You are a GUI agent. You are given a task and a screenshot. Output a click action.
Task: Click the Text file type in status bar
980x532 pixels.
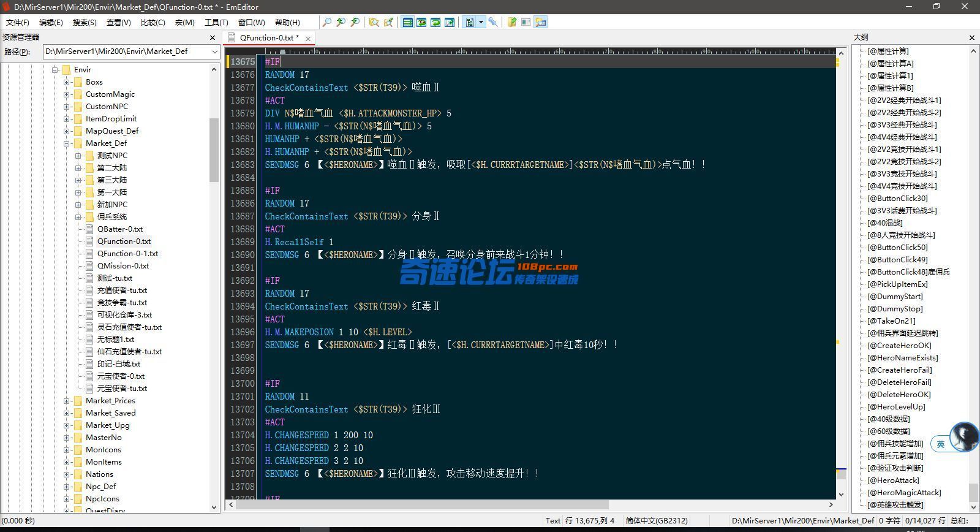553,521
